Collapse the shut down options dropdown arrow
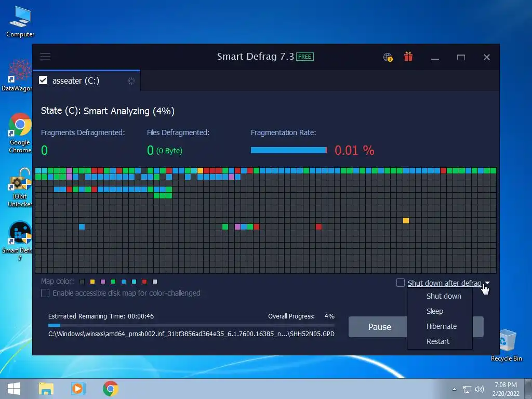Image resolution: width=532 pixels, height=399 pixels. pyautogui.click(x=487, y=283)
